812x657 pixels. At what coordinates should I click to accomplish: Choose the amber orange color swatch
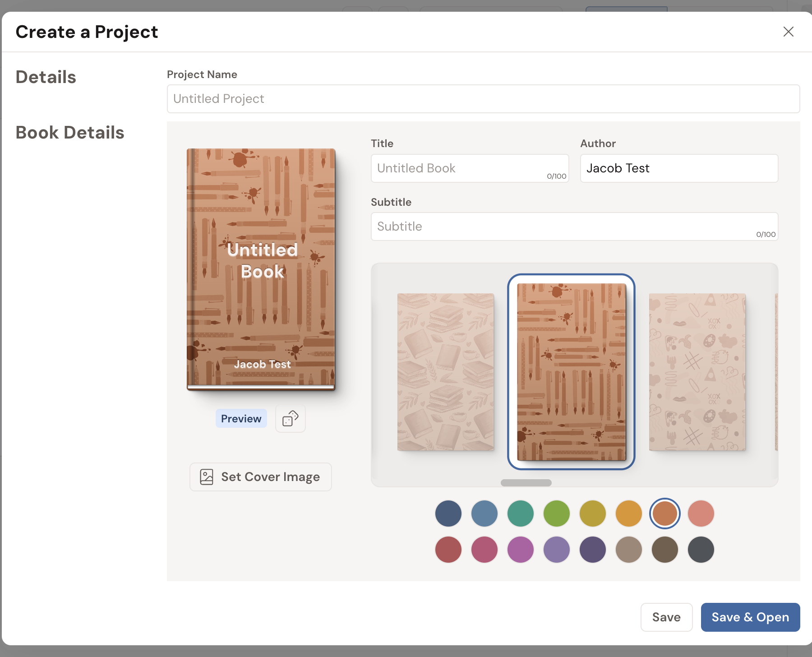pos(629,514)
